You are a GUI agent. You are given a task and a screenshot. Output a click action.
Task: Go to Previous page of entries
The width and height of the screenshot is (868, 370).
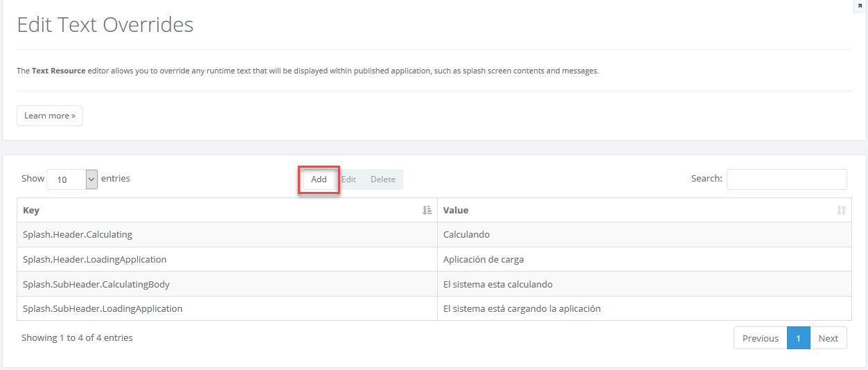760,338
